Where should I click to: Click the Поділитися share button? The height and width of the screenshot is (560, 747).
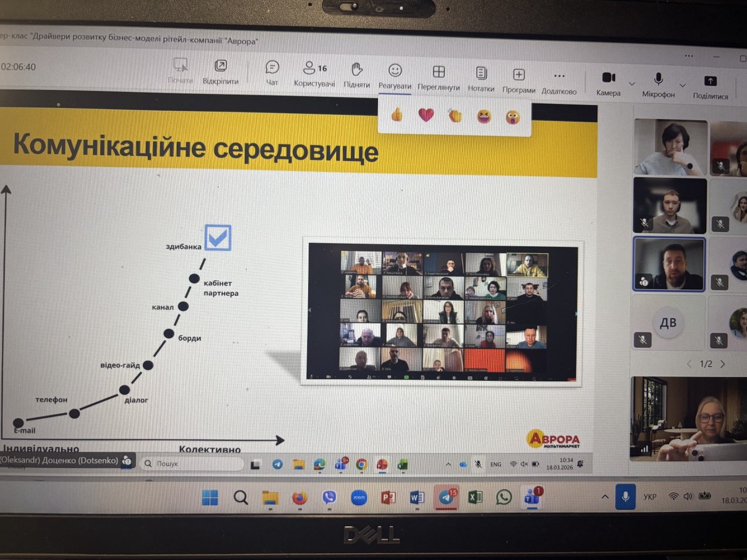[x=710, y=86]
